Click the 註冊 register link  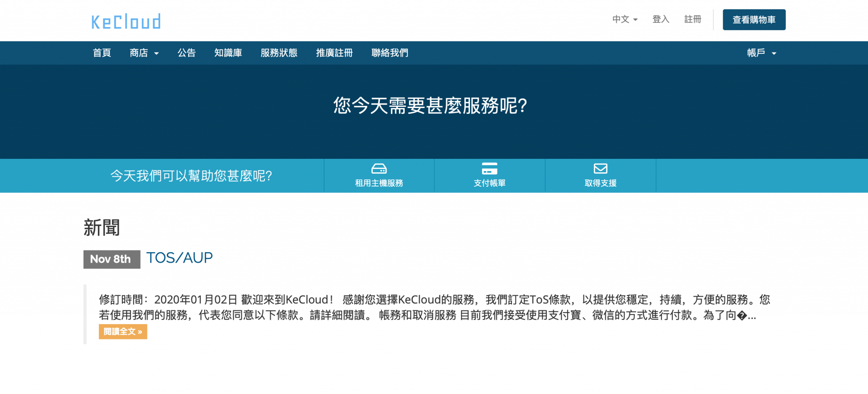point(693,19)
